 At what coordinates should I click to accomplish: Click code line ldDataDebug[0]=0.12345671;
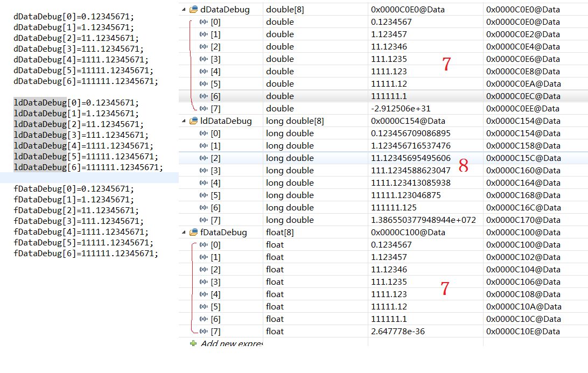click(76, 102)
